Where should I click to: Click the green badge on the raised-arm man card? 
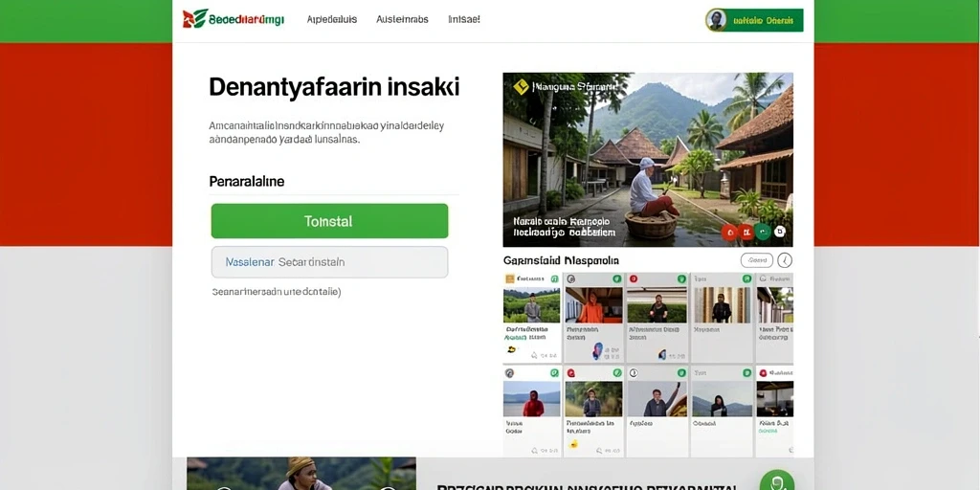pos(680,373)
